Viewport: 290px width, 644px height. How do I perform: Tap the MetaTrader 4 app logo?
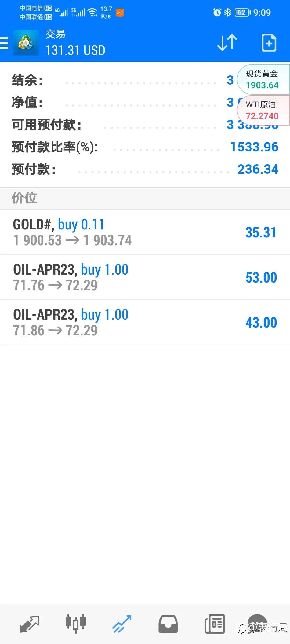(x=26, y=43)
